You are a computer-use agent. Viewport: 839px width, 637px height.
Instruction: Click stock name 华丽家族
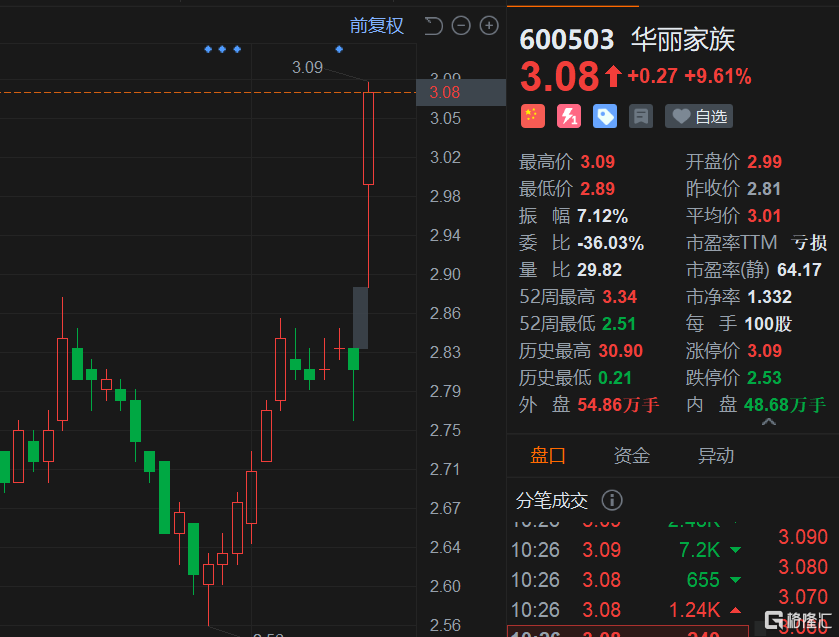click(x=683, y=40)
